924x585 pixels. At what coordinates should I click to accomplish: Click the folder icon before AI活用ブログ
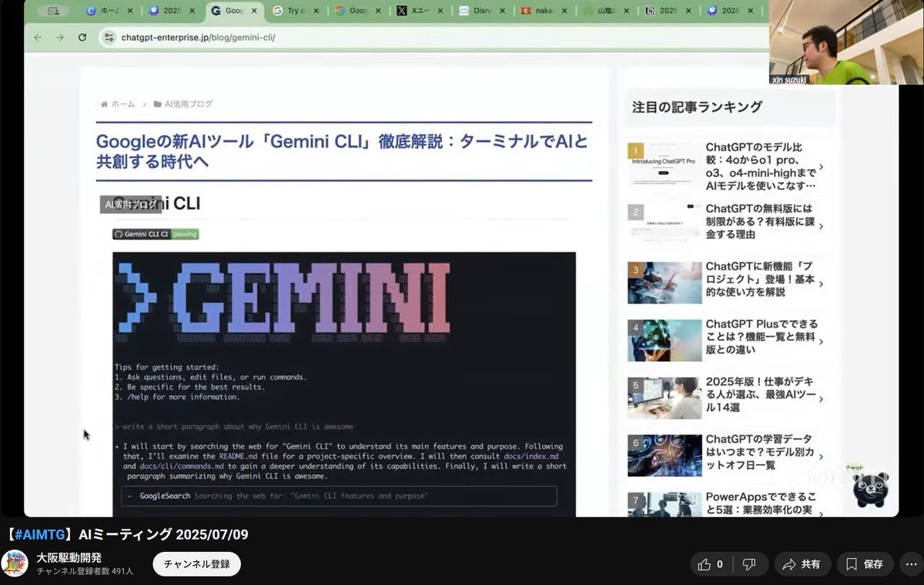click(157, 104)
